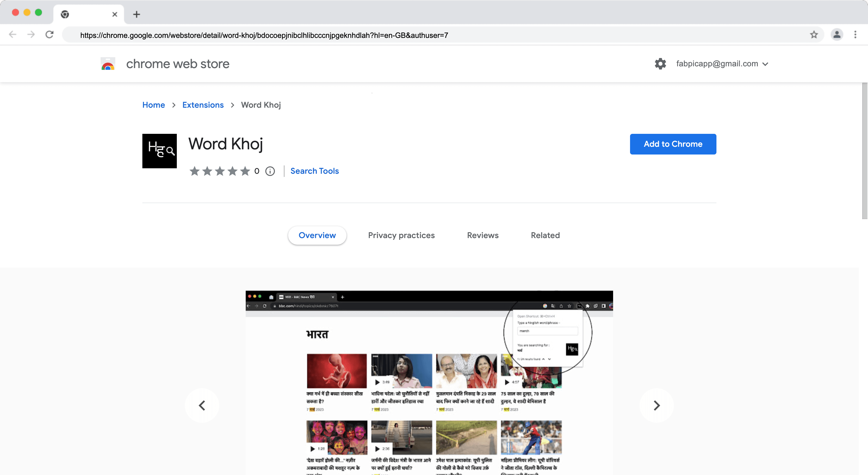The height and width of the screenshot is (475, 868).
Task: Show next screenshot with right arrow
Action: [656, 406]
